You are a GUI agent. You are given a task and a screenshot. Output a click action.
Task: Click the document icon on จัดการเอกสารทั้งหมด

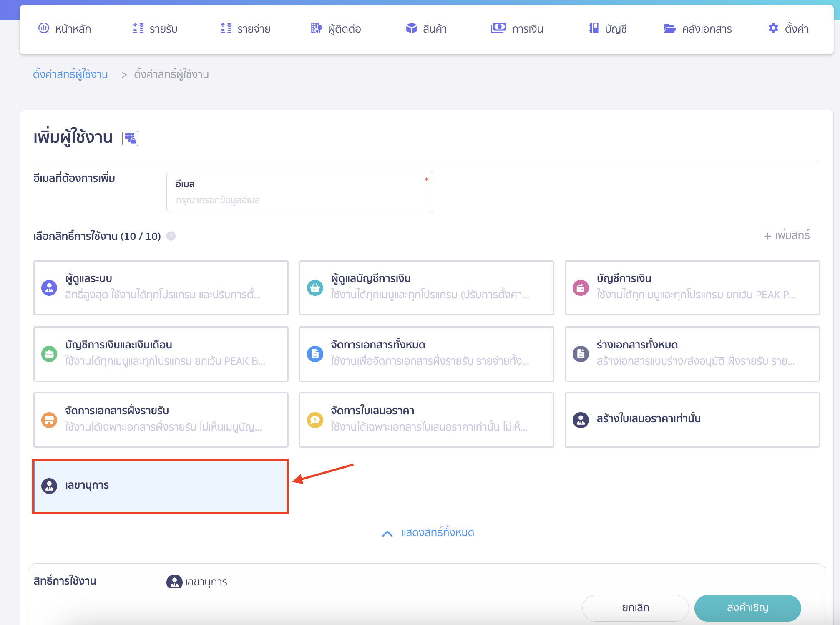coord(315,353)
